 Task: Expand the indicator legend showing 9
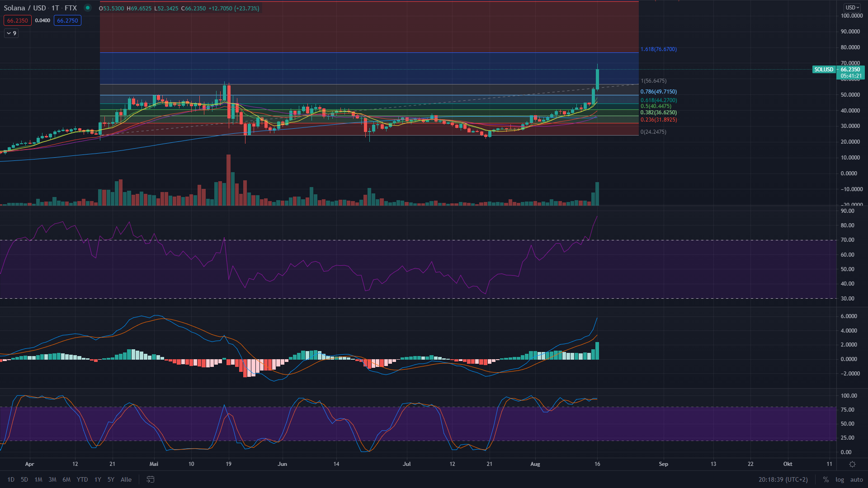coord(11,33)
